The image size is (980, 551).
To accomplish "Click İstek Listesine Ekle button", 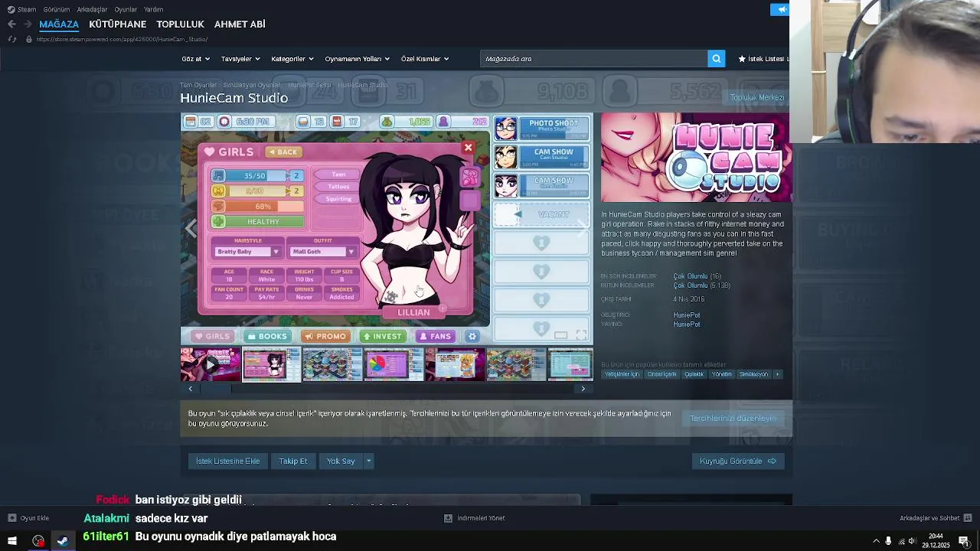I will 227,461.
